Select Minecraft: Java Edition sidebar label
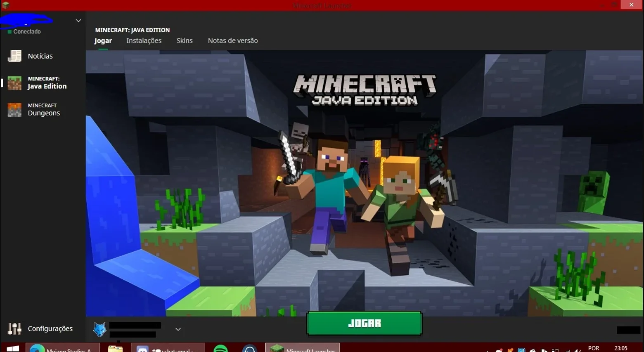This screenshot has width=644, height=352. coord(47,83)
